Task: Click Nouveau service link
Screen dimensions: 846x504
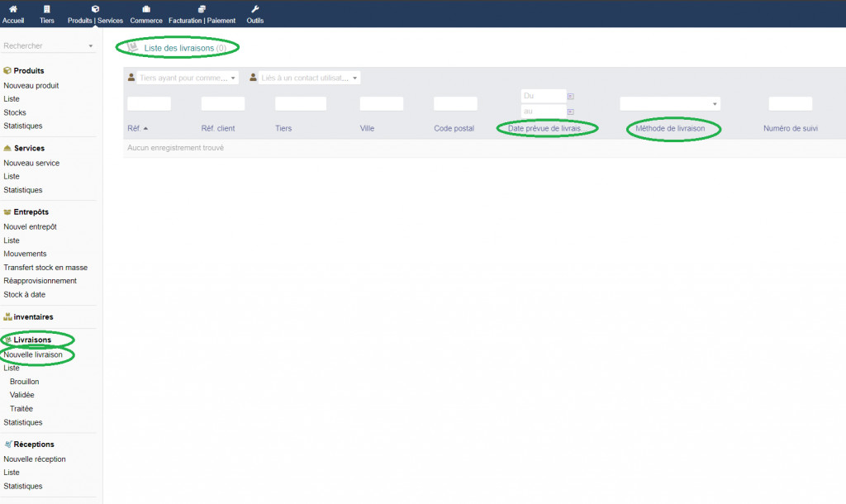Action: [x=31, y=163]
